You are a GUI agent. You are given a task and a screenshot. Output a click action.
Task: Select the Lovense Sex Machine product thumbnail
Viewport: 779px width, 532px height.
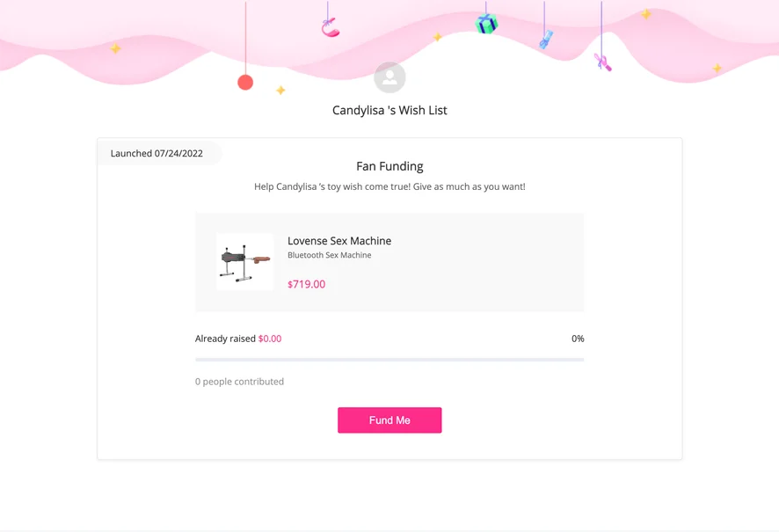245,262
